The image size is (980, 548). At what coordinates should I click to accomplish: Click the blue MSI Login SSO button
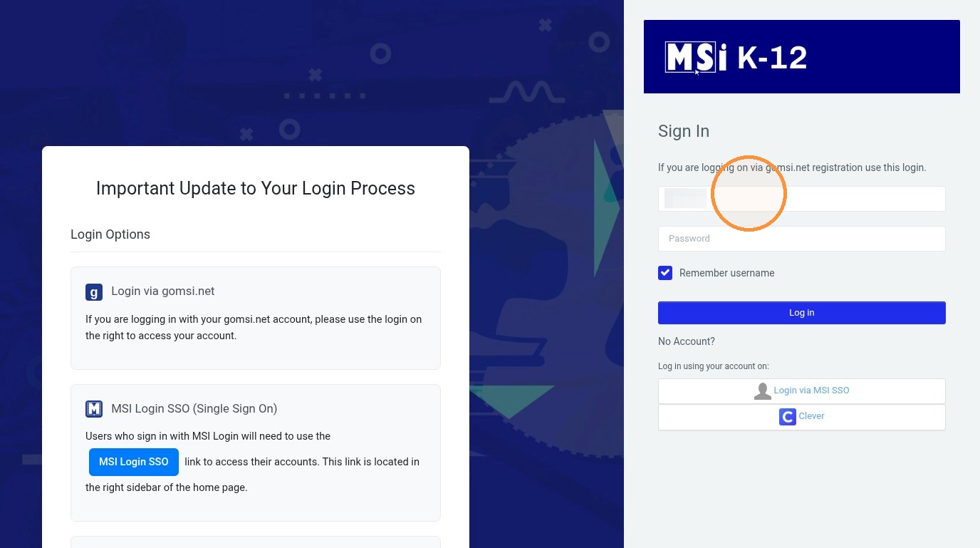click(x=134, y=462)
